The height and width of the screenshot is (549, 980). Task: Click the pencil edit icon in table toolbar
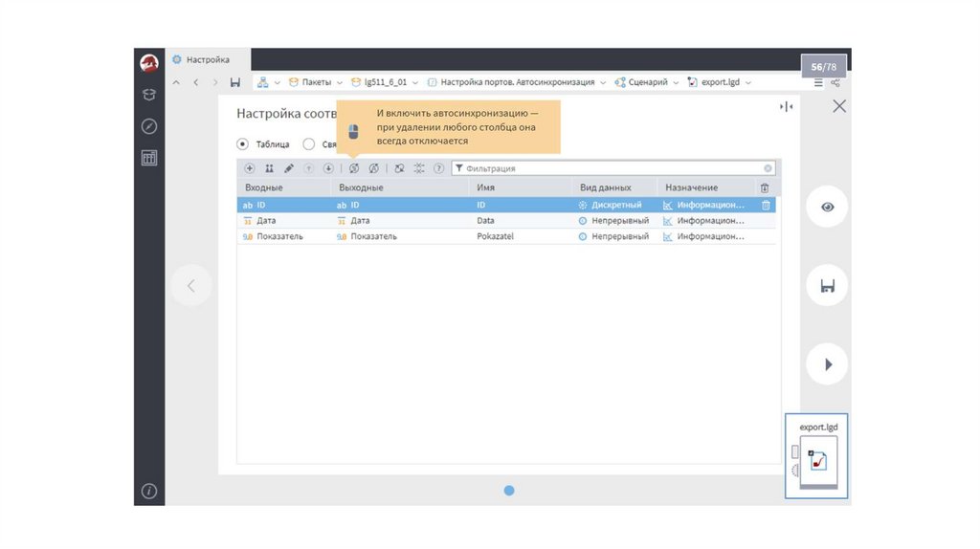click(289, 168)
